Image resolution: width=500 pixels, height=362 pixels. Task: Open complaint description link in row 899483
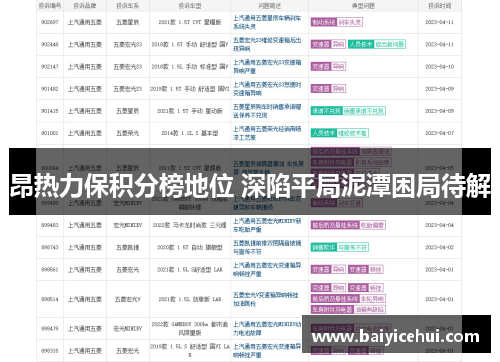point(267,225)
